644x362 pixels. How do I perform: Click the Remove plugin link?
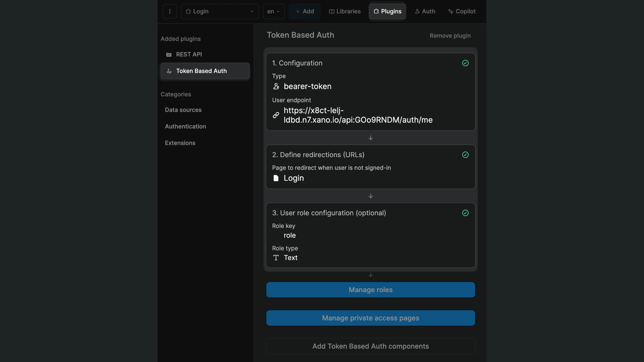[450, 36]
